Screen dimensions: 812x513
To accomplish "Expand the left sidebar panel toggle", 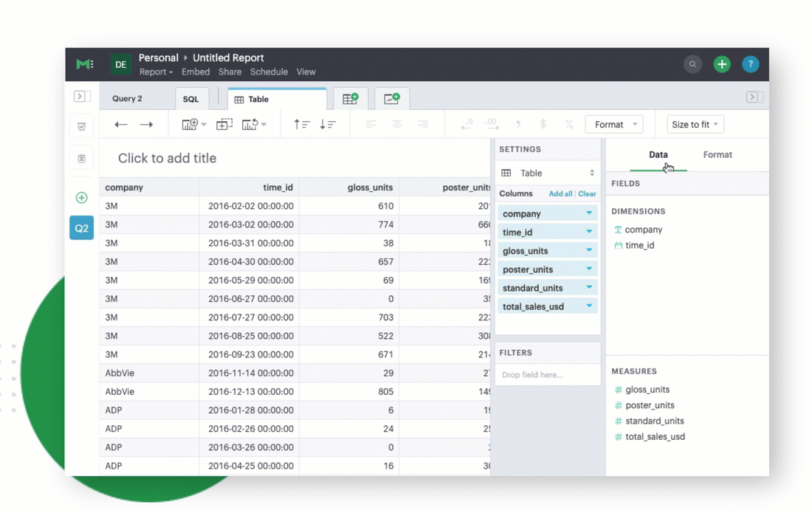I will click(x=81, y=96).
